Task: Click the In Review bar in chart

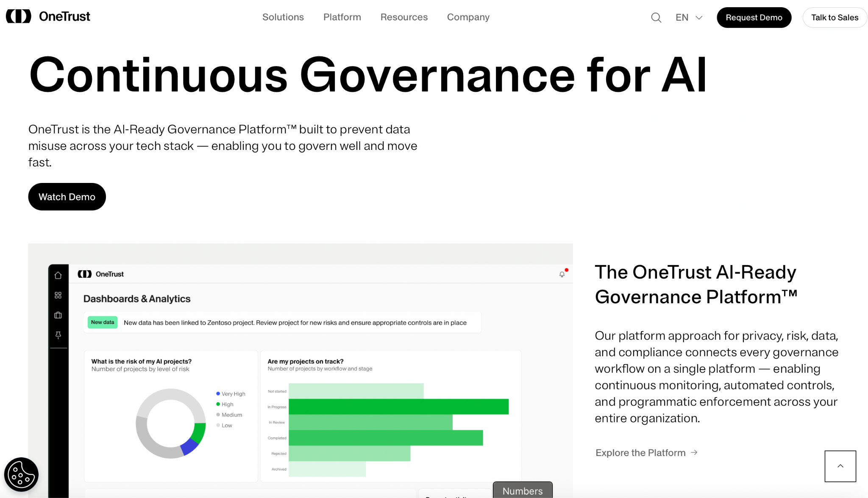Action: click(x=370, y=422)
